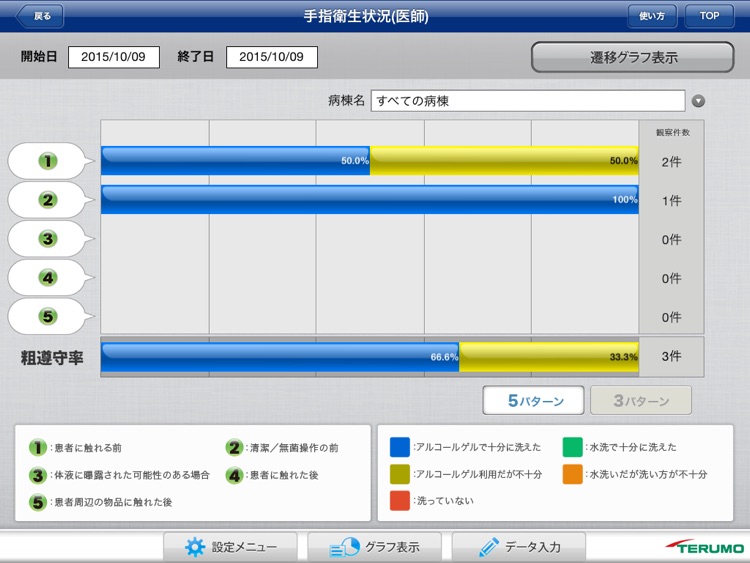Image resolution: width=750 pixels, height=563 pixels.
Task: Click the red 洗っていない swatch
Action: click(x=399, y=501)
